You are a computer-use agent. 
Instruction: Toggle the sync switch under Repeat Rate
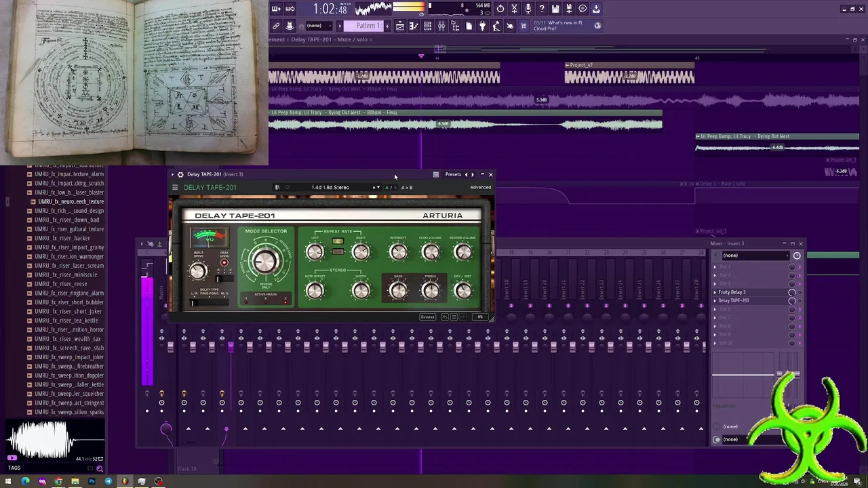click(338, 241)
